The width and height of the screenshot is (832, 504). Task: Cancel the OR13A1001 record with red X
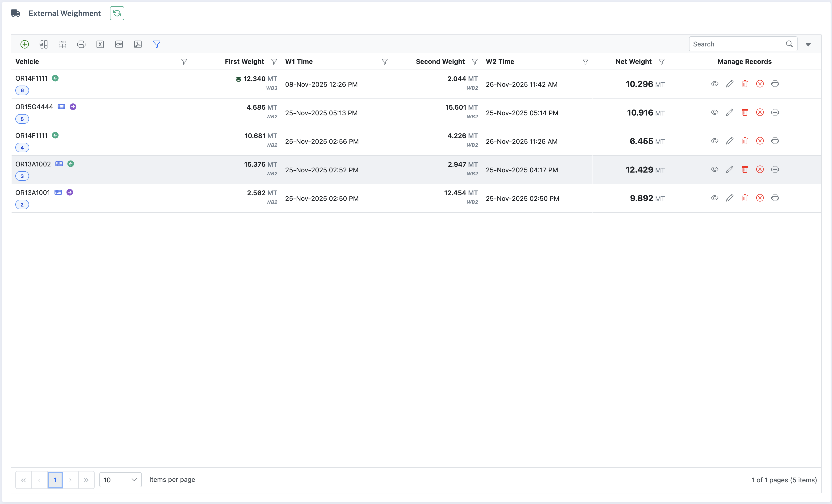(760, 198)
